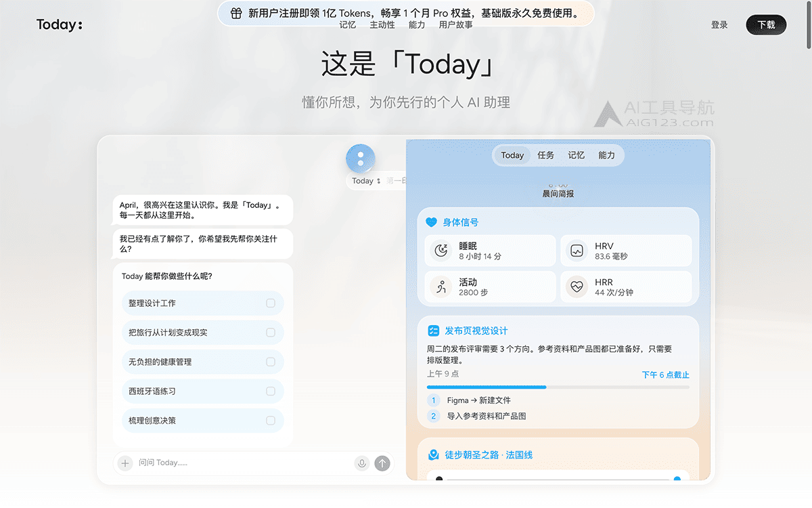Click the 懂你所想 subtitle text
This screenshot has height=508, width=812.
(406, 103)
